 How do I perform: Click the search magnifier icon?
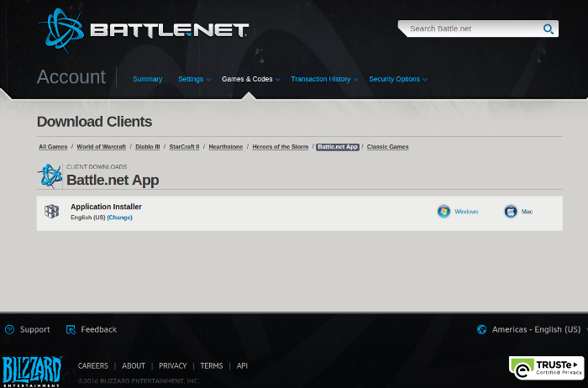(549, 29)
